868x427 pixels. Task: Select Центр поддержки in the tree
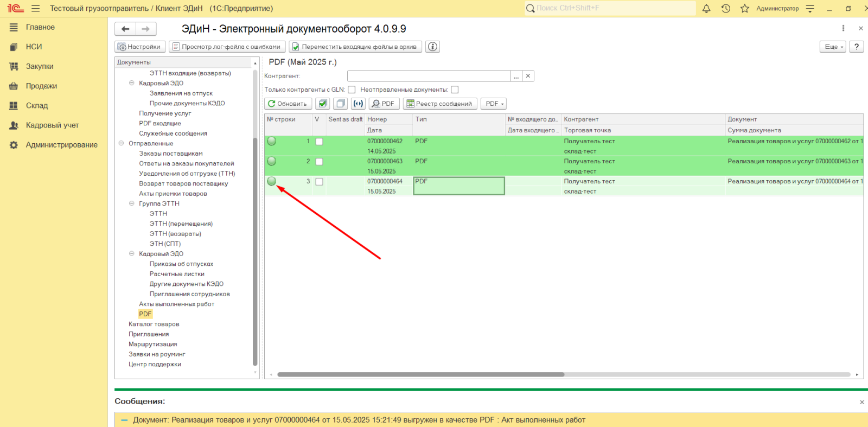155,364
